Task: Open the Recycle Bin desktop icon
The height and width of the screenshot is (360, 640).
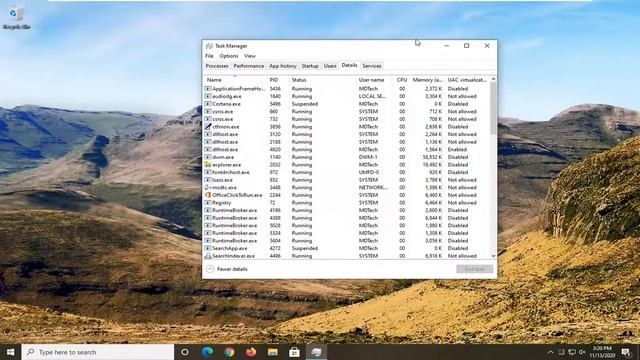Action: [16, 18]
